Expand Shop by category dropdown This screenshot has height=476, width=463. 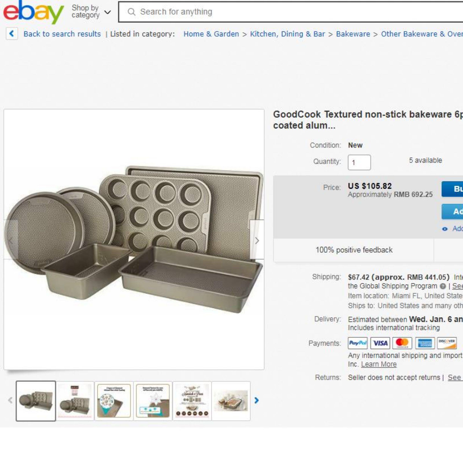[x=91, y=11]
